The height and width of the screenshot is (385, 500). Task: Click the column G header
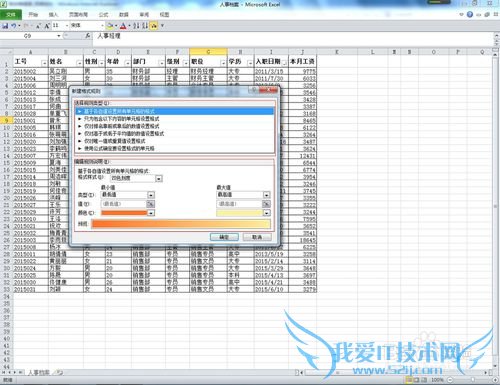pyautogui.click(x=208, y=52)
